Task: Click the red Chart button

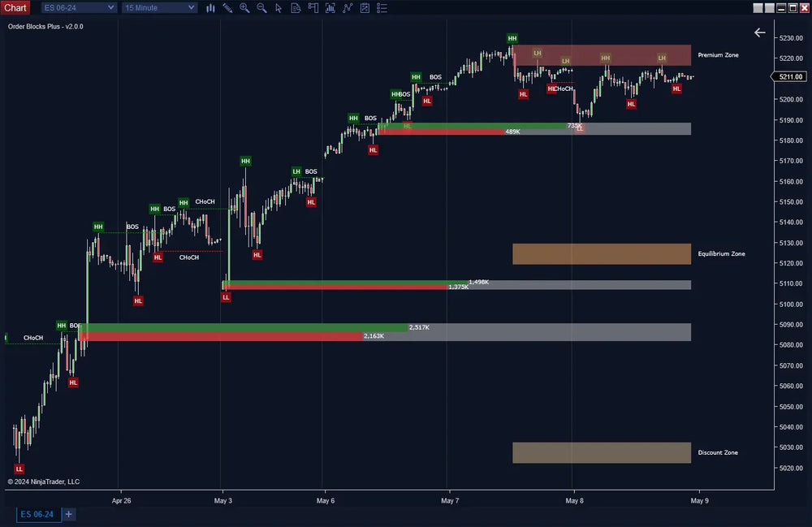Action: click(15, 7)
